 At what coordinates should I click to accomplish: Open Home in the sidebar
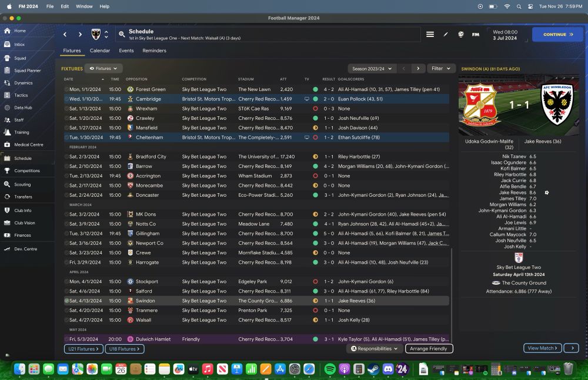point(20,31)
